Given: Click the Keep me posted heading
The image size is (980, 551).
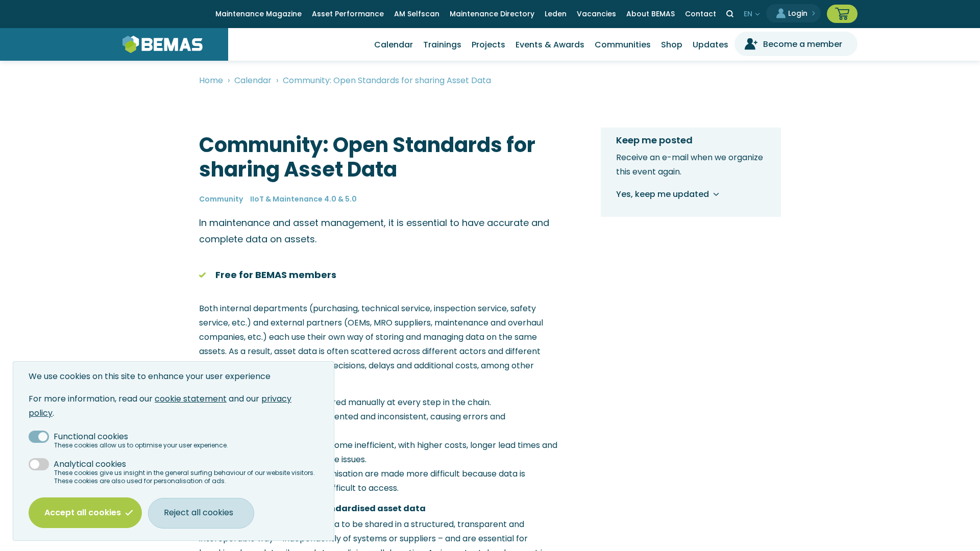Looking at the screenshot, I should click(x=654, y=140).
